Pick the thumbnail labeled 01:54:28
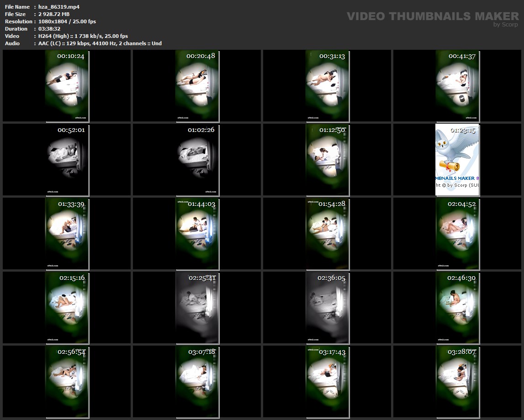 click(327, 234)
